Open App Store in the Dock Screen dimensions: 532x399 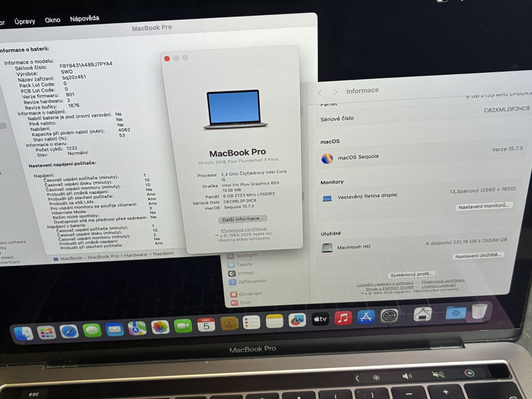pyautogui.click(x=366, y=317)
